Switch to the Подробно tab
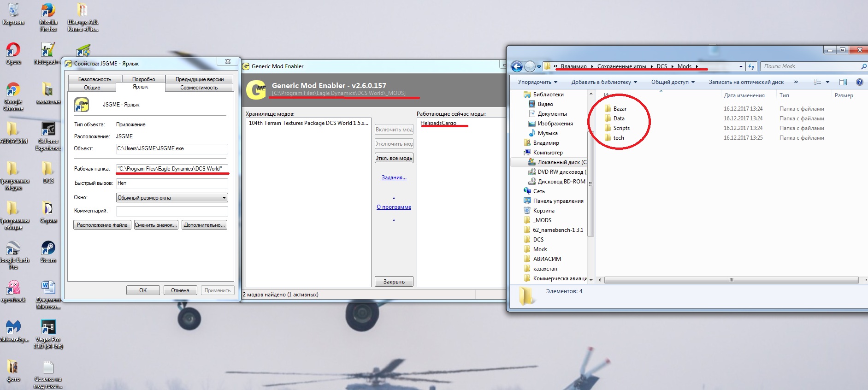 143,79
